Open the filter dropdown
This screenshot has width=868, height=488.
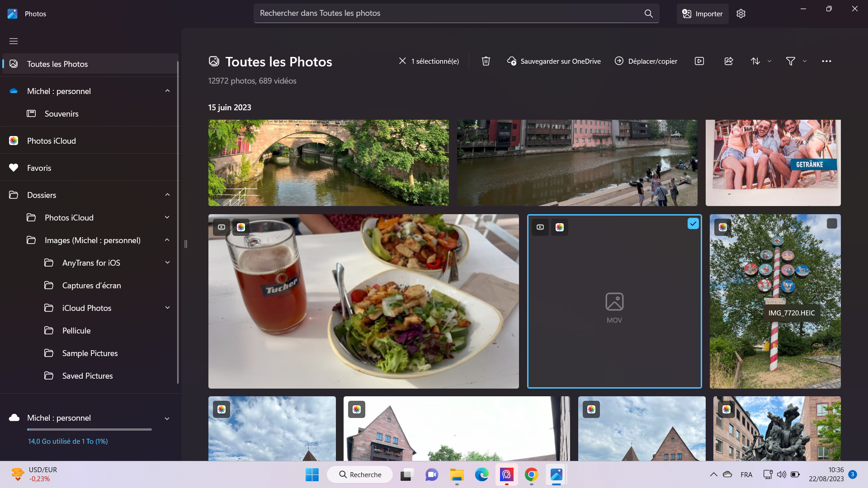click(x=796, y=61)
